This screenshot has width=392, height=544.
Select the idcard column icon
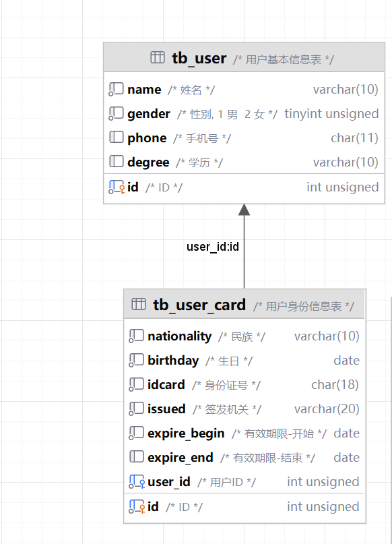(136, 384)
